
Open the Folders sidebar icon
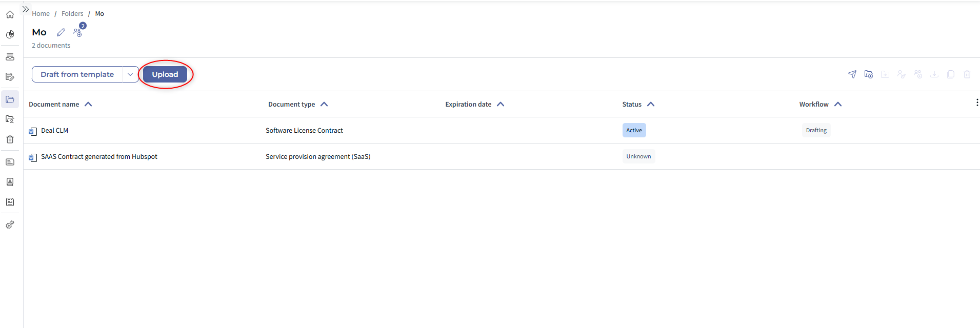point(10,99)
